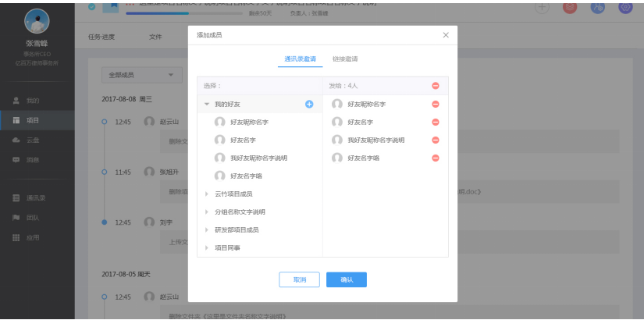644x320 pixels.
Task: Open the 全部成员 dropdown filter
Action: pyautogui.click(x=142, y=75)
